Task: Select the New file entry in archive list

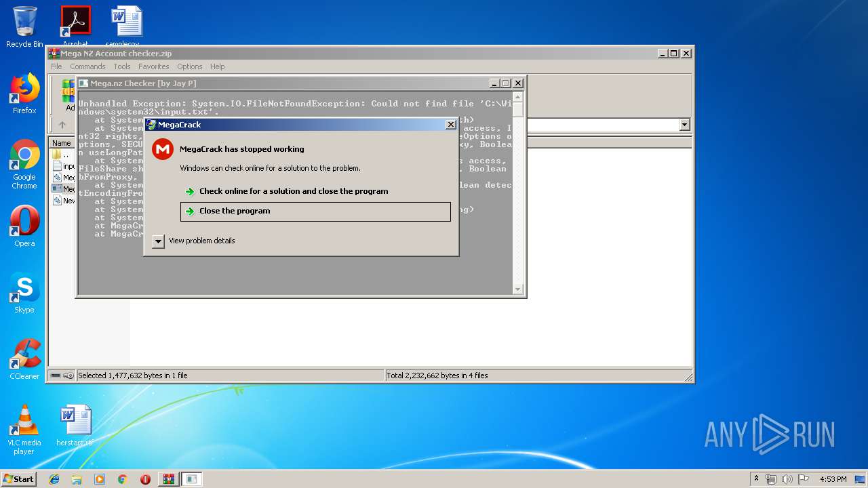Action: [63, 201]
